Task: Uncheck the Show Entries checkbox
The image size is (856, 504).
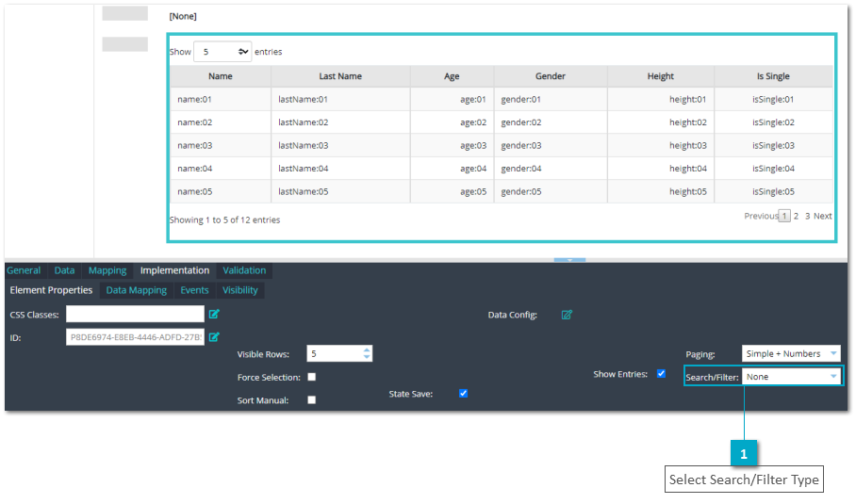Action: 661,374
